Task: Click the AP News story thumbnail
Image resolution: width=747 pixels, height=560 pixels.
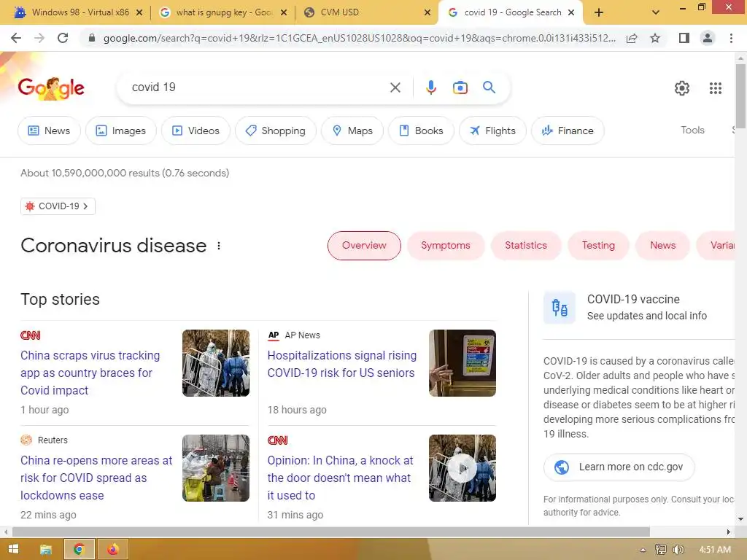Action: coord(462,363)
